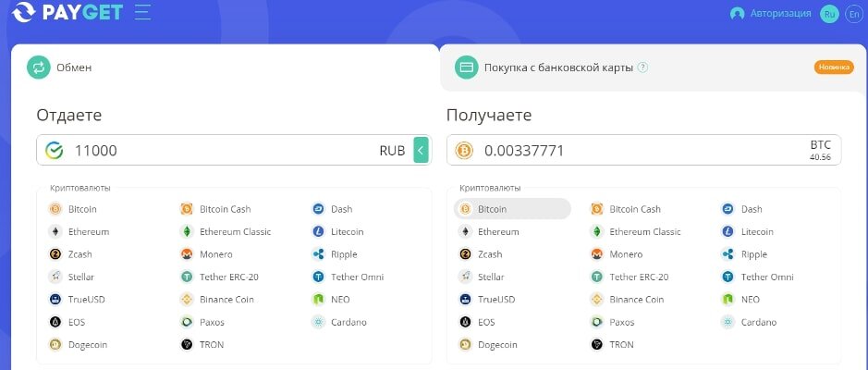Open the Авторизация login link
Screen dimensions: 868x370
point(780,13)
